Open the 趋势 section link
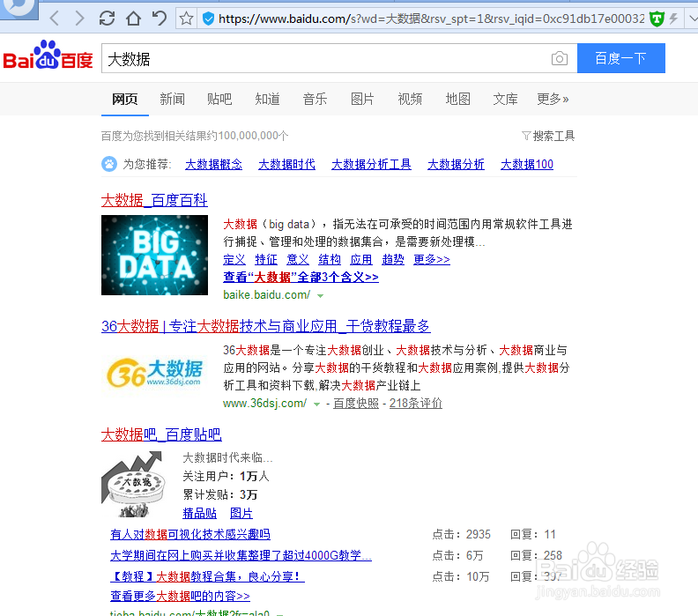Screen dimensions: 698x616 click(x=393, y=259)
